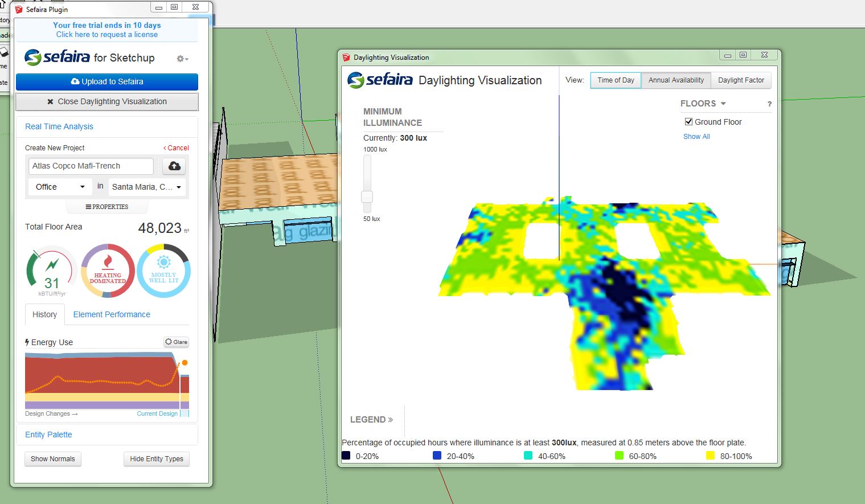Click Show Normals button

click(x=53, y=459)
